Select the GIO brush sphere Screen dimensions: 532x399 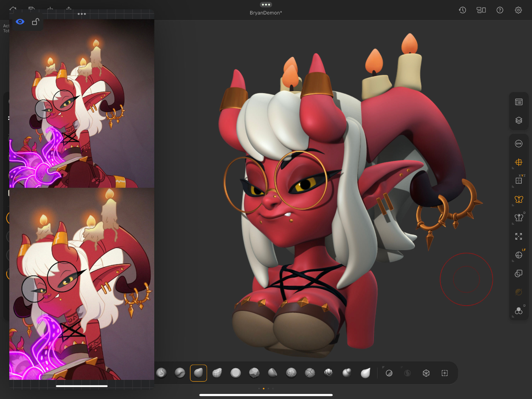(x=291, y=373)
